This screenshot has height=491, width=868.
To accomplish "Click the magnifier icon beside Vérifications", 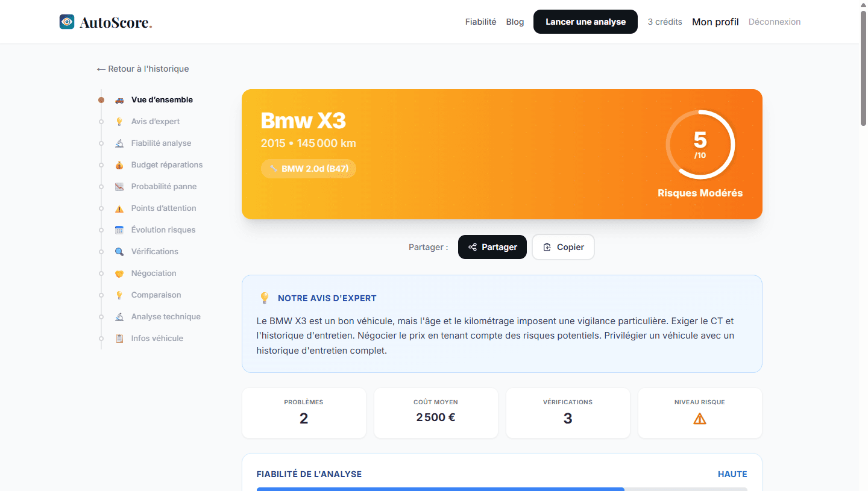I will 119,252.
